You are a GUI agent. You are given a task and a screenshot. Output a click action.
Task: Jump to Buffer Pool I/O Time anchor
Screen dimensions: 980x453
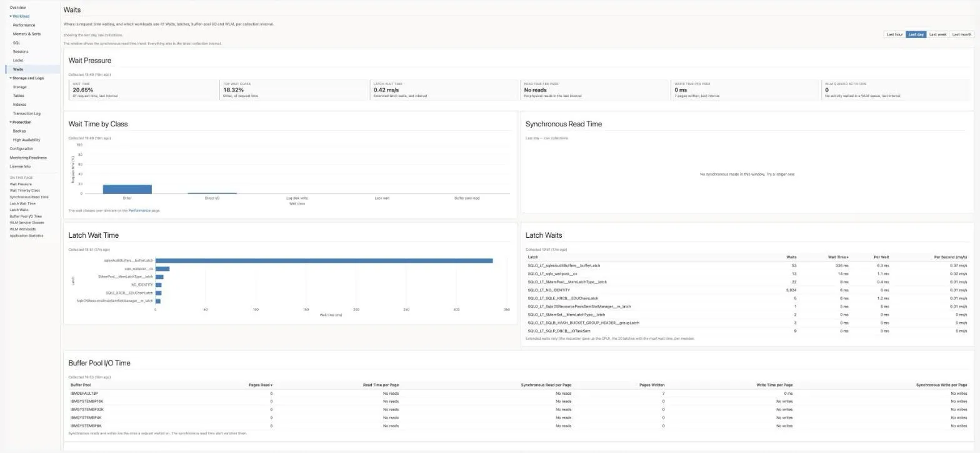click(26, 216)
